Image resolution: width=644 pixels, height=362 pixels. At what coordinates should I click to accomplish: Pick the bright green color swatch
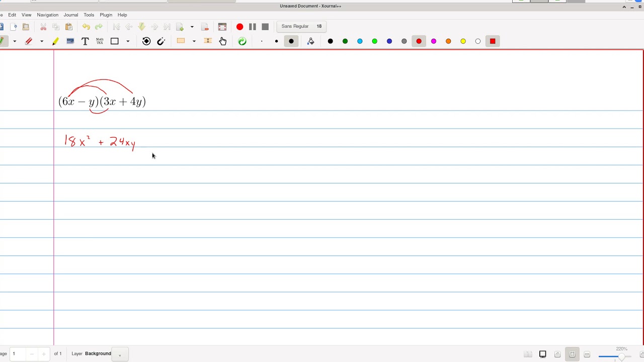click(374, 41)
